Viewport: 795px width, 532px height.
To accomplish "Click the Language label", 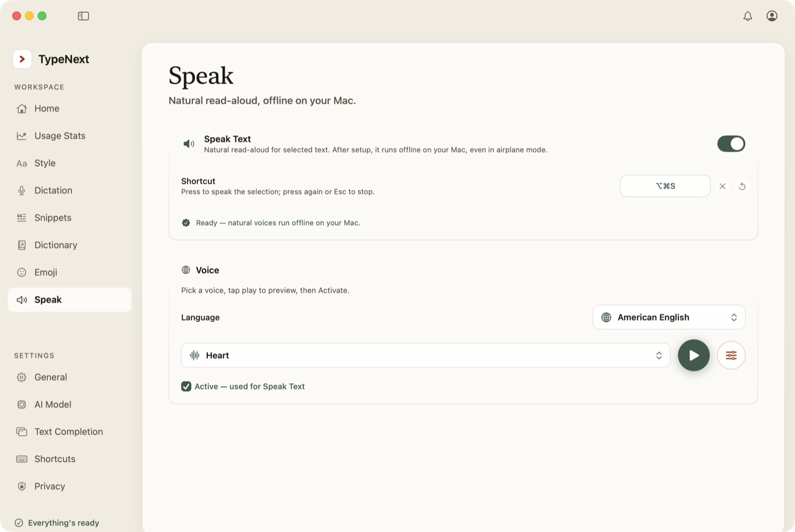I will [x=200, y=317].
